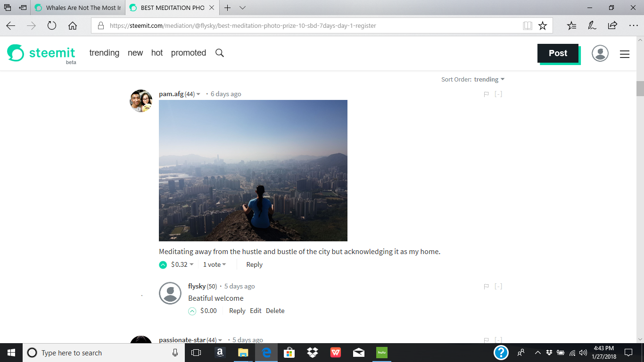The width and height of the screenshot is (644, 362).
Task: Open the Edge favorites hub
Action: click(x=571, y=26)
